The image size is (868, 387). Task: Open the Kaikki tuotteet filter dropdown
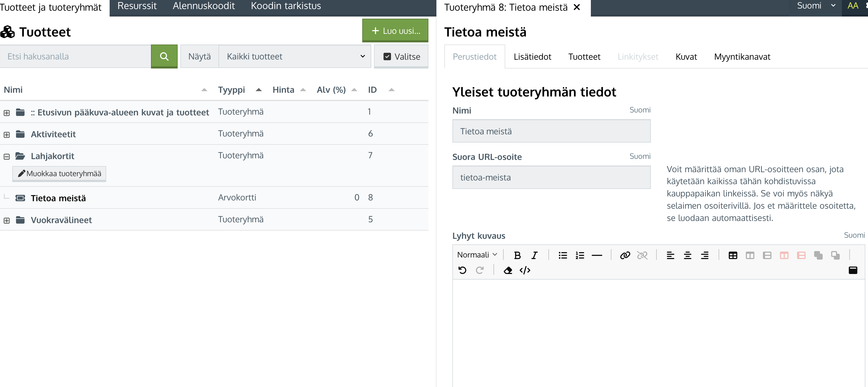click(295, 56)
